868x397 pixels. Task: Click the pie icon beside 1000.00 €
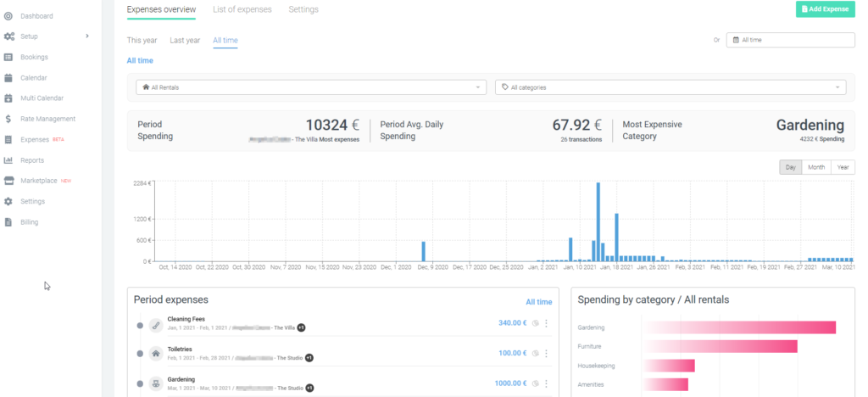tap(536, 383)
